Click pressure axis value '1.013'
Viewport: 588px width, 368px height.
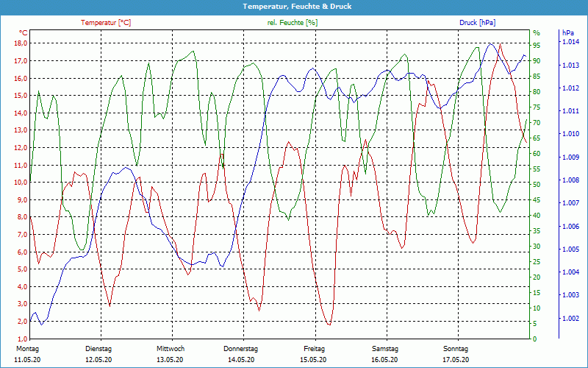[570, 66]
